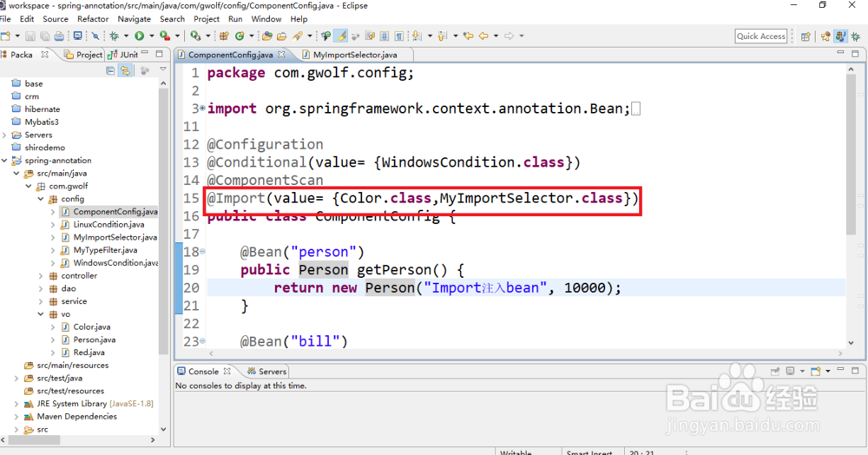Collapse the vo package
The width and height of the screenshot is (868, 455).
coord(41,313)
